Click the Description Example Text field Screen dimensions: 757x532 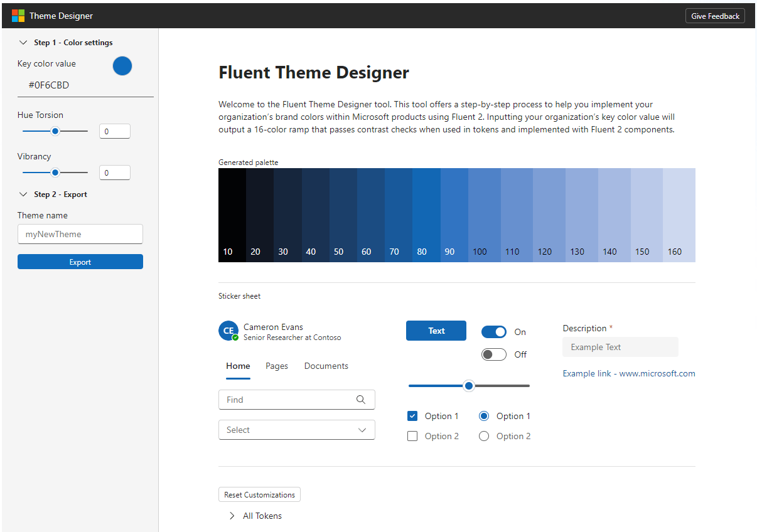click(x=621, y=347)
